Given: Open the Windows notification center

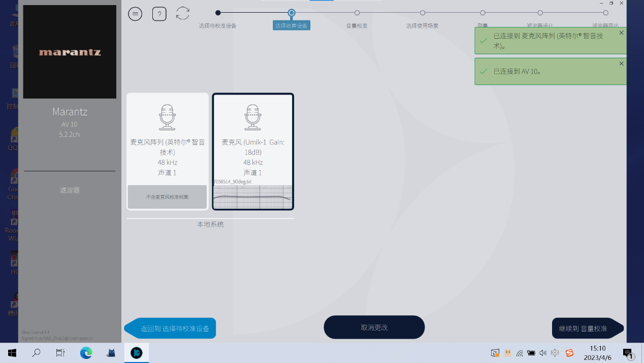Looking at the screenshot, I should (x=628, y=353).
